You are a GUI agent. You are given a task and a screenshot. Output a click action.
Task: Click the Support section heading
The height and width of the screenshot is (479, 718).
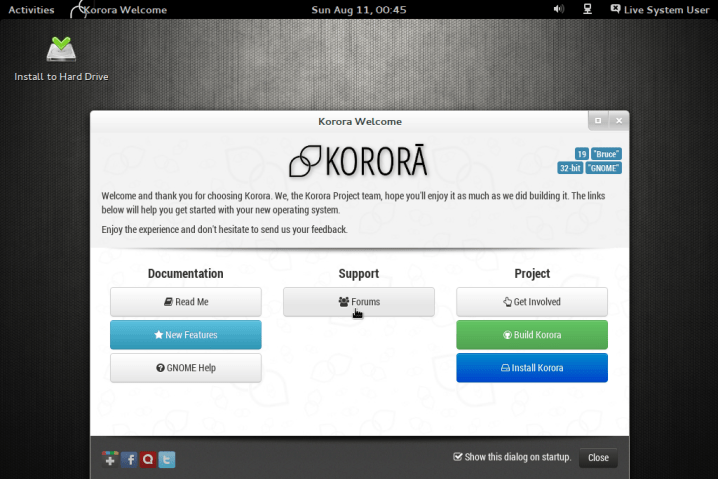click(x=359, y=273)
